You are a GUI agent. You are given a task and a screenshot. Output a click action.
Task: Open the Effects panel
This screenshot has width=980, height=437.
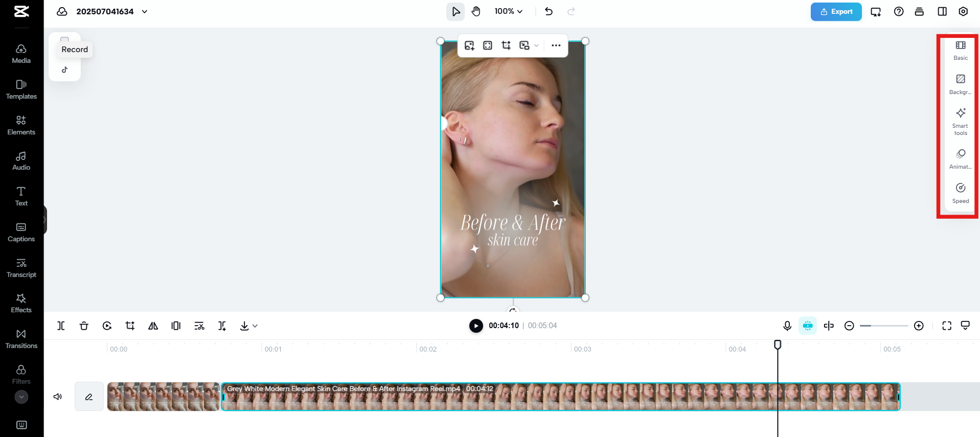[21, 303]
